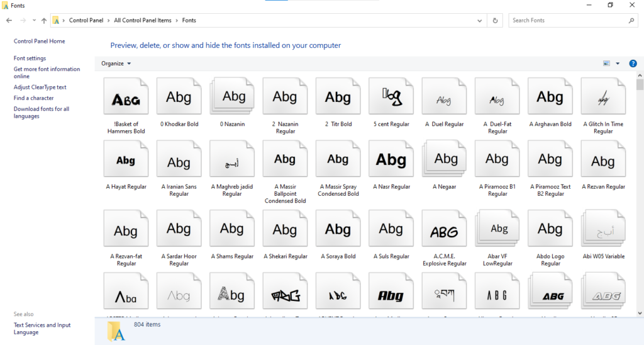Select the A Arghavan Bold font icon
This screenshot has height=345, width=644.
click(550, 96)
